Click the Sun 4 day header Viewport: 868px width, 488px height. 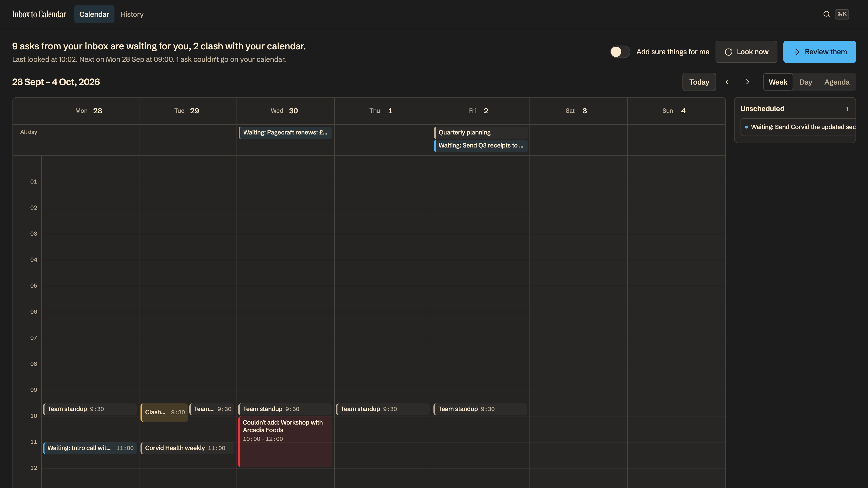[x=674, y=111]
